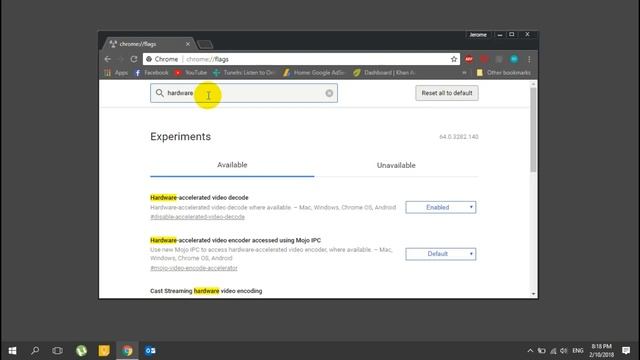Image resolution: width=640 pixels, height=360 pixels.
Task: Open the Windows Start menu
Action: [x=12, y=351]
